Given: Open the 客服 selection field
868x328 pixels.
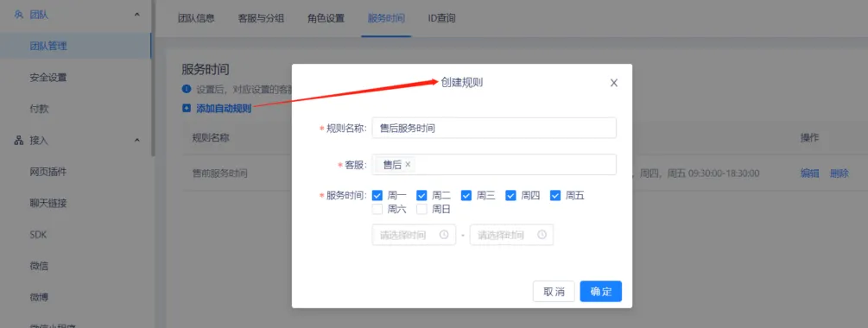Looking at the screenshot, I should pyautogui.click(x=494, y=164).
